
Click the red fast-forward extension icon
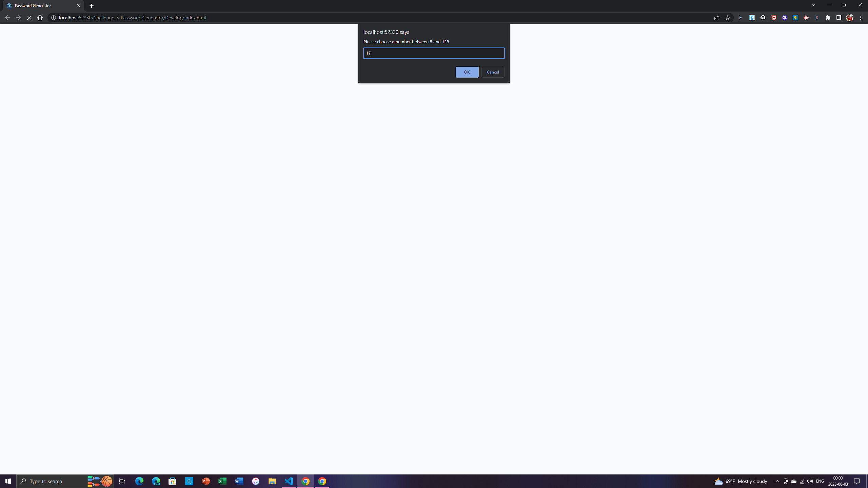coord(773,18)
